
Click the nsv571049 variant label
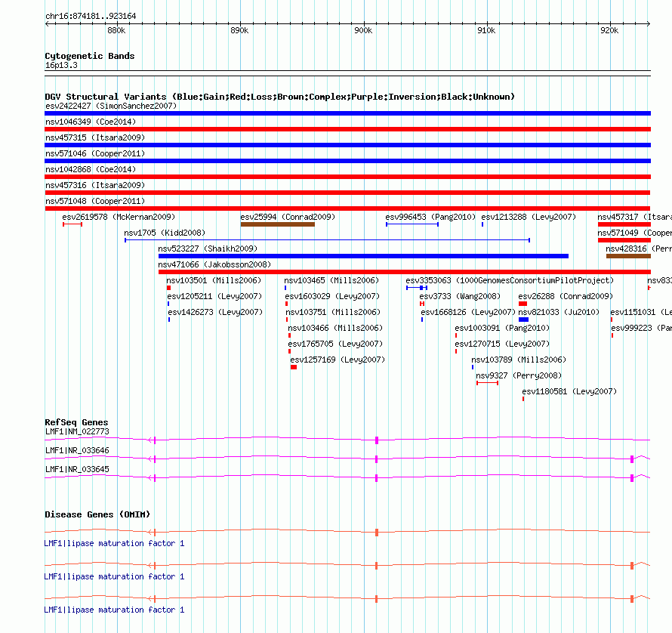click(x=635, y=233)
